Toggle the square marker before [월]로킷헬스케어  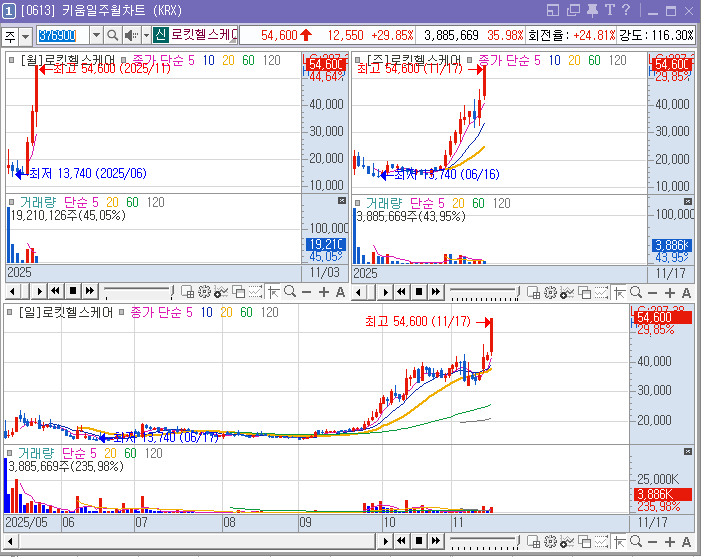click(x=11, y=59)
